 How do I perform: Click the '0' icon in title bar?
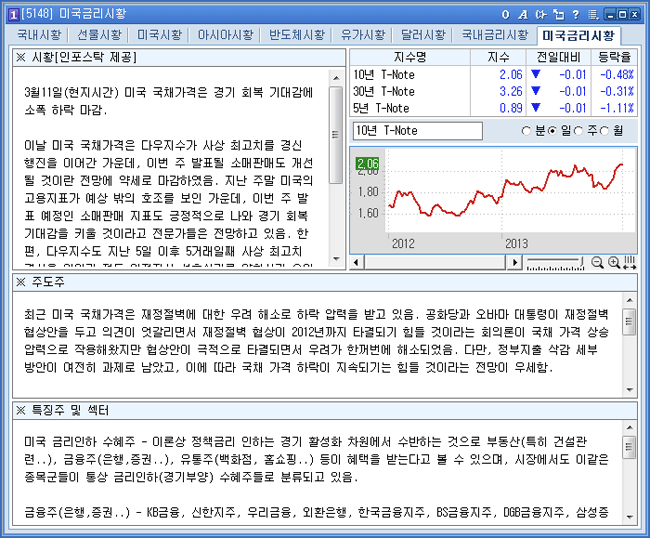pyautogui.click(x=507, y=14)
